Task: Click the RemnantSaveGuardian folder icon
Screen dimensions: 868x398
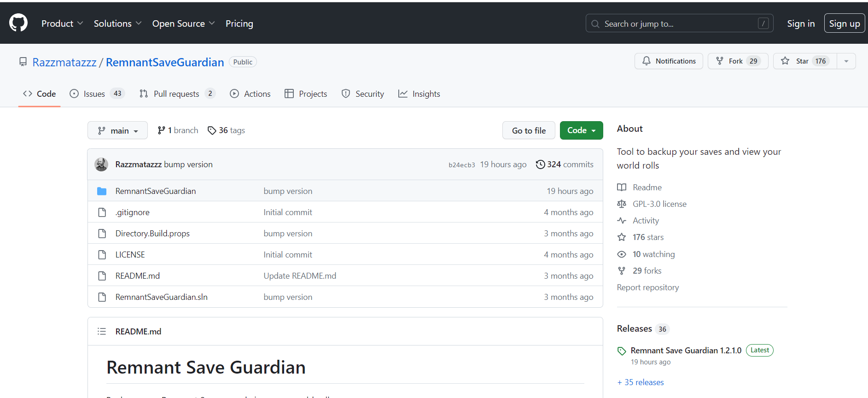Action: (102, 191)
